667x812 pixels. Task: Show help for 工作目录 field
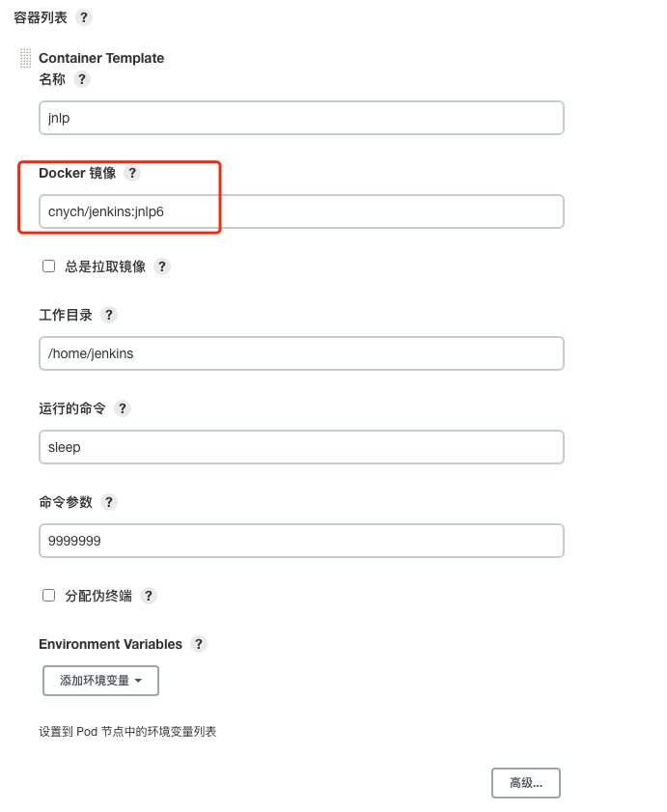[x=109, y=316]
